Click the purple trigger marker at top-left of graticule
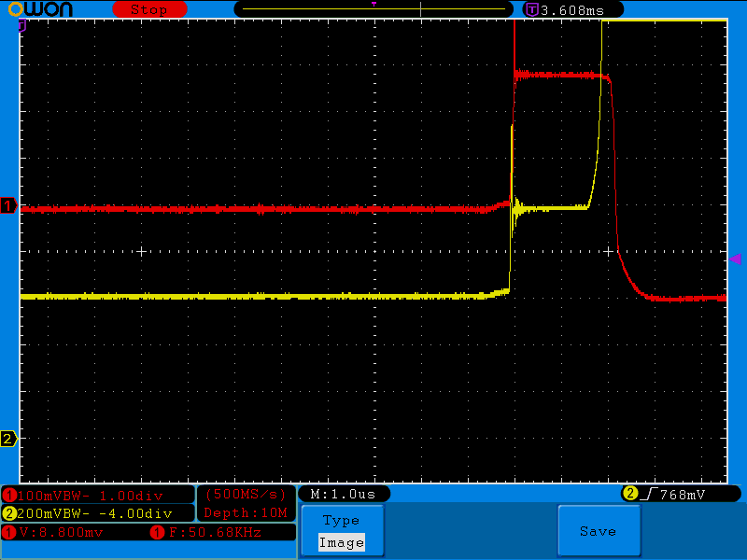Screen dimensions: 747x560 pos(21,26)
